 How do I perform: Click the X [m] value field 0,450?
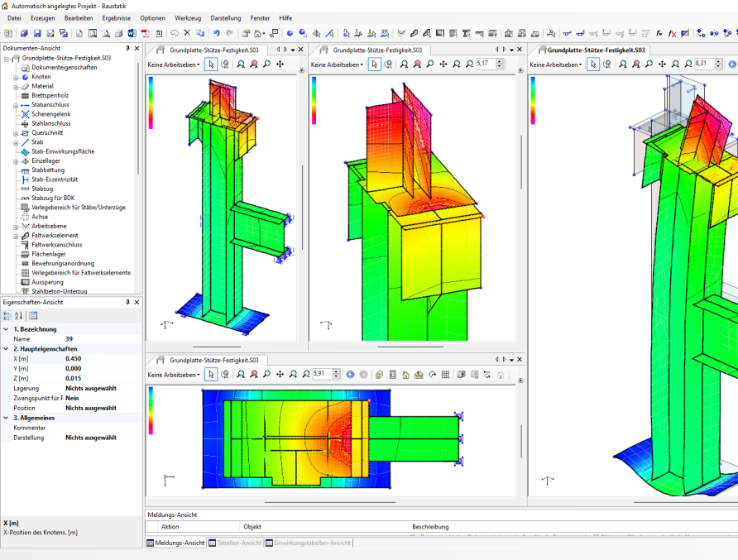point(74,359)
